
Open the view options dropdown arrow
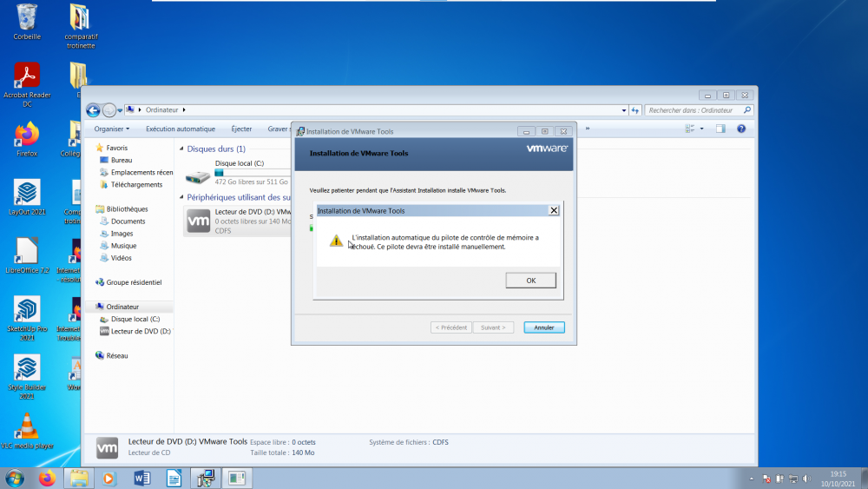click(701, 129)
